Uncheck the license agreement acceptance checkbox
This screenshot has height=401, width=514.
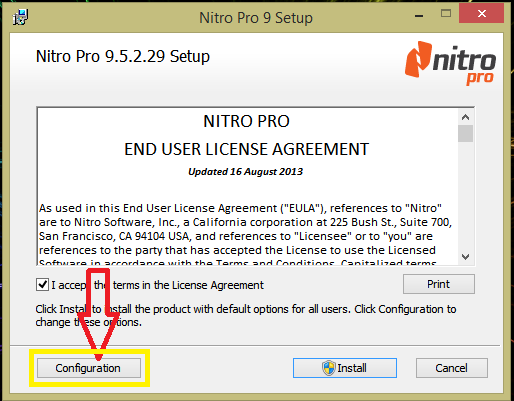click(42, 285)
